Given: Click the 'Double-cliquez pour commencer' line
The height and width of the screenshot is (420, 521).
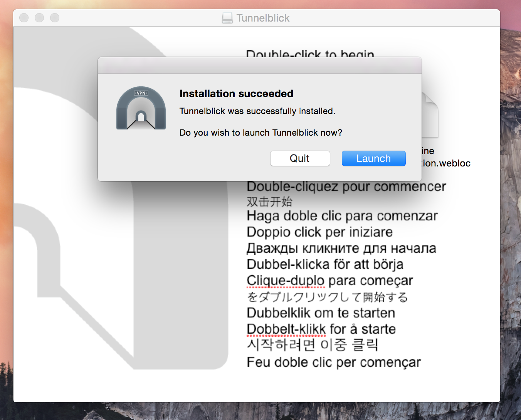Looking at the screenshot, I should click(x=346, y=187).
